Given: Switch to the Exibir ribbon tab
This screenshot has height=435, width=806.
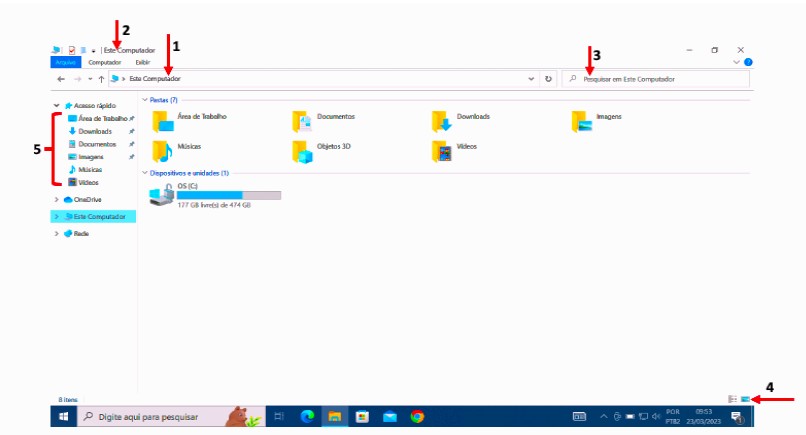Looking at the screenshot, I should click(x=142, y=62).
